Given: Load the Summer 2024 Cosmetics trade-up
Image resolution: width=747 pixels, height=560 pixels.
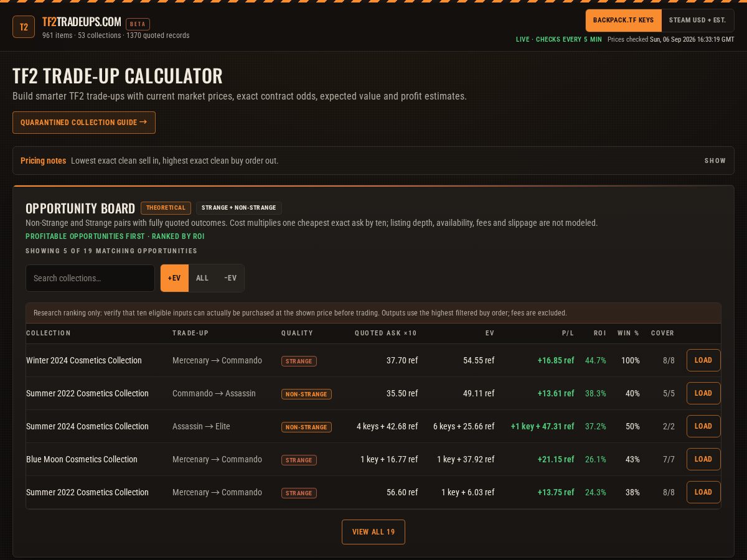Looking at the screenshot, I should coord(703,426).
